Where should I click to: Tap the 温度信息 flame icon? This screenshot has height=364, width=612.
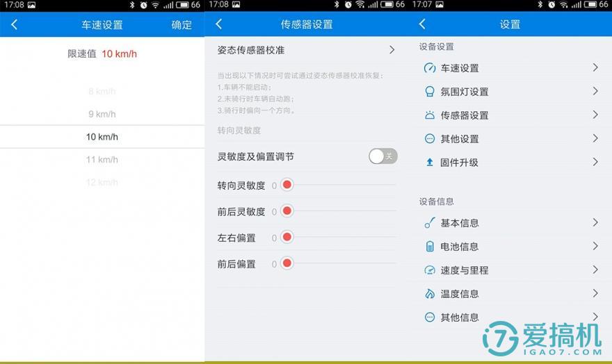click(429, 293)
